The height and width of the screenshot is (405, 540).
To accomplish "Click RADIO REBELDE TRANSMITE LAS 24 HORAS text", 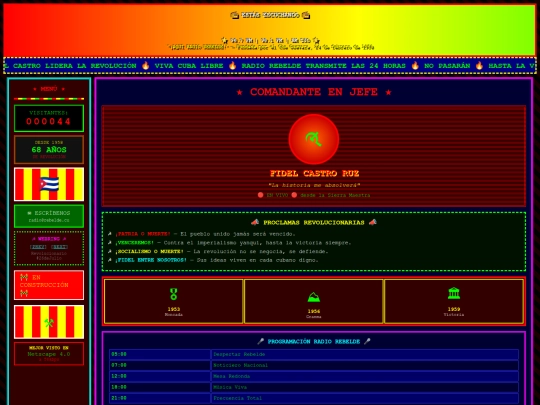I will coord(324,65).
